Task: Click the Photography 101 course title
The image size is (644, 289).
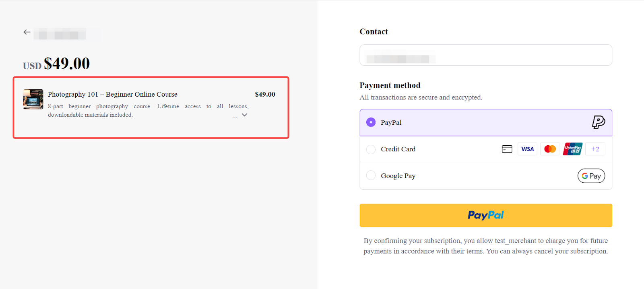Action: point(112,94)
